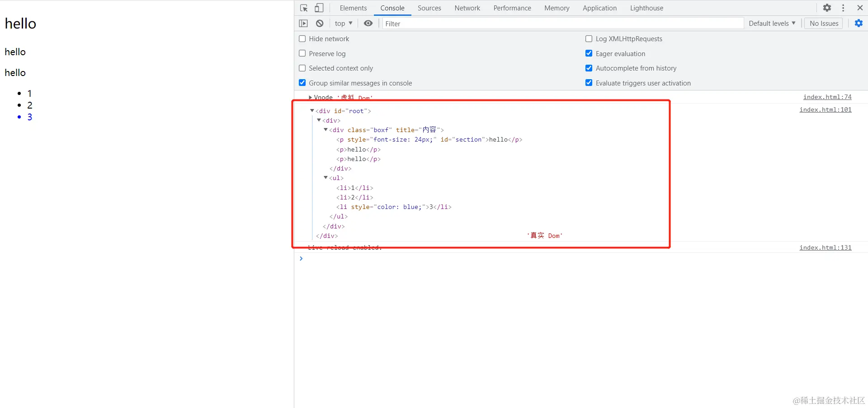Open source link index.html:101
Screen dimensions: 868x408
[826, 110]
